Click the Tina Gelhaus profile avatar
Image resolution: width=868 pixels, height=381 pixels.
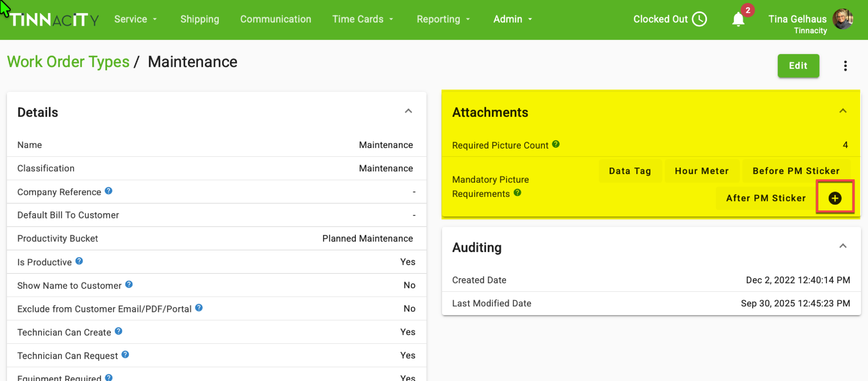click(x=843, y=19)
